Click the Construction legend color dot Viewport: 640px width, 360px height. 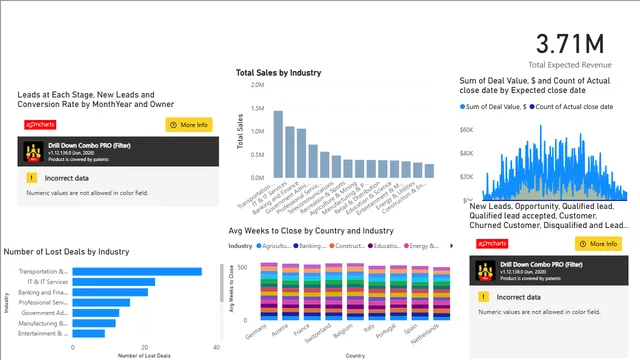click(x=332, y=246)
